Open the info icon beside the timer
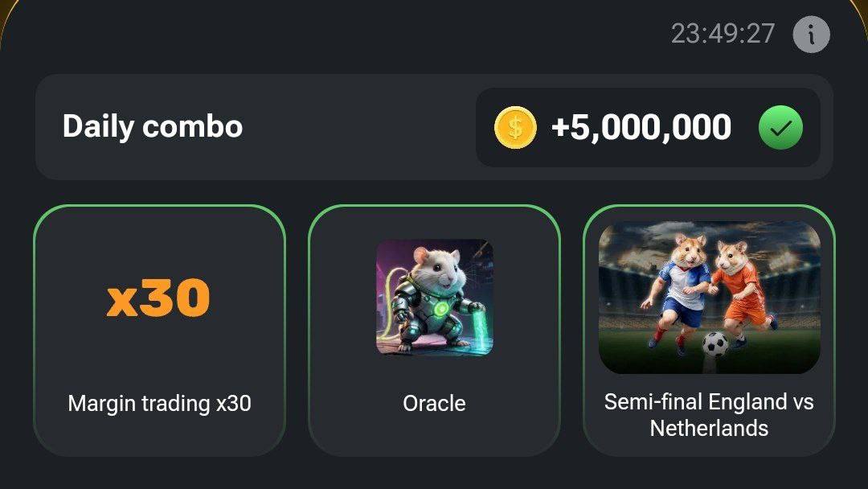Image resolution: width=868 pixels, height=489 pixels. coord(811,35)
